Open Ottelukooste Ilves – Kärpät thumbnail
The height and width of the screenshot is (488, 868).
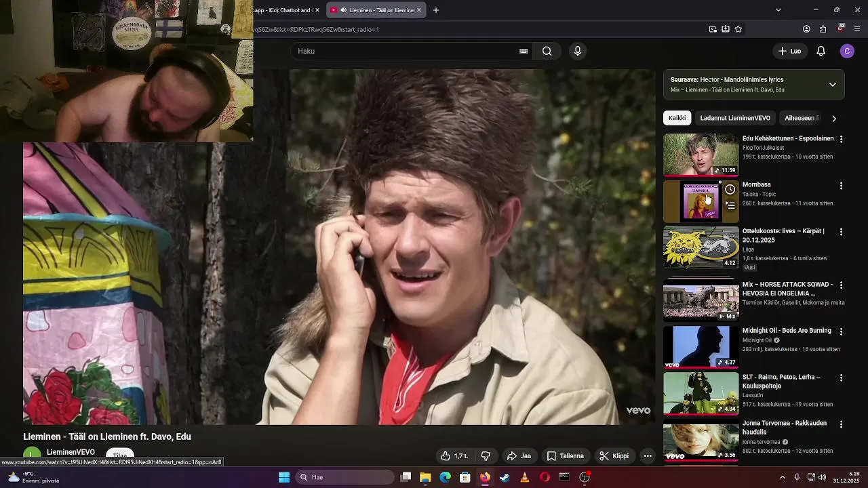tap(701, 247)
